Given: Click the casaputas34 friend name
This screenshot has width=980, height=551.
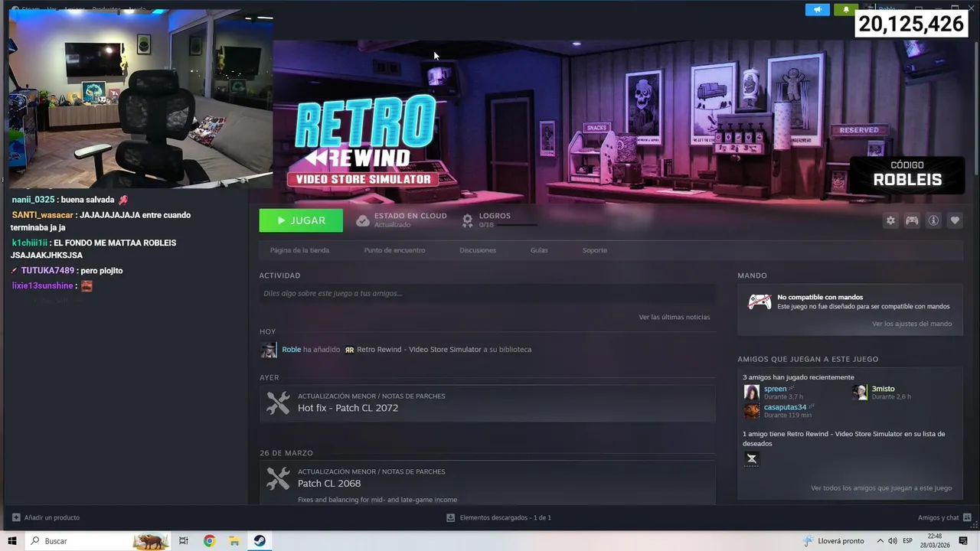Looking at the screenshot, I should tap(785, 407).
